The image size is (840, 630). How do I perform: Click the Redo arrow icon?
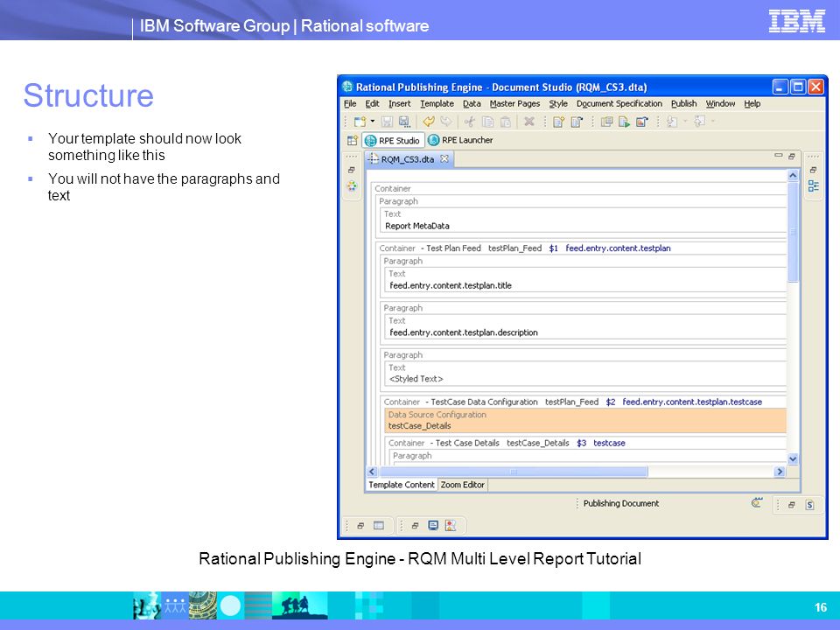coord(445,122)
